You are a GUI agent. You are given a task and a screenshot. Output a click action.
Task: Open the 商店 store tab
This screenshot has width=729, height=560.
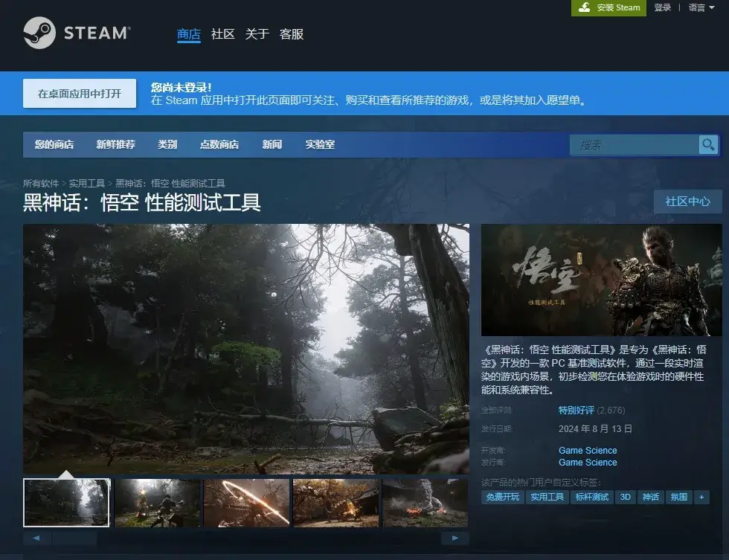pyautogui.click(x=189, y=34)
